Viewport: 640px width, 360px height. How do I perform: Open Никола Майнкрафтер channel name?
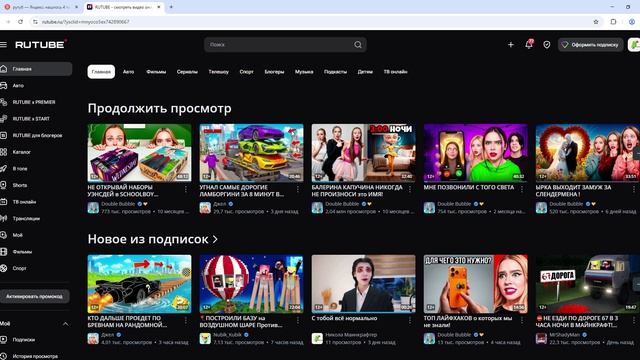pyautogui.click(x=351, y=335)
